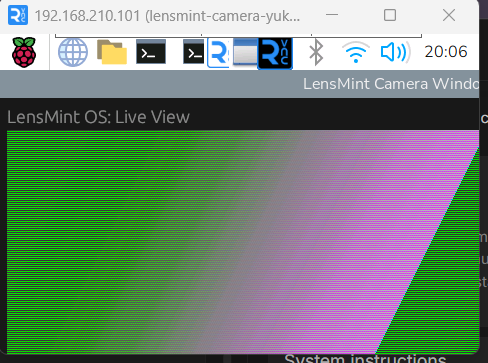Viewport: 488px width, 363px height.
Task: Click the RealVNC Viewer window title icon
Action: click(x=18, y=15)
